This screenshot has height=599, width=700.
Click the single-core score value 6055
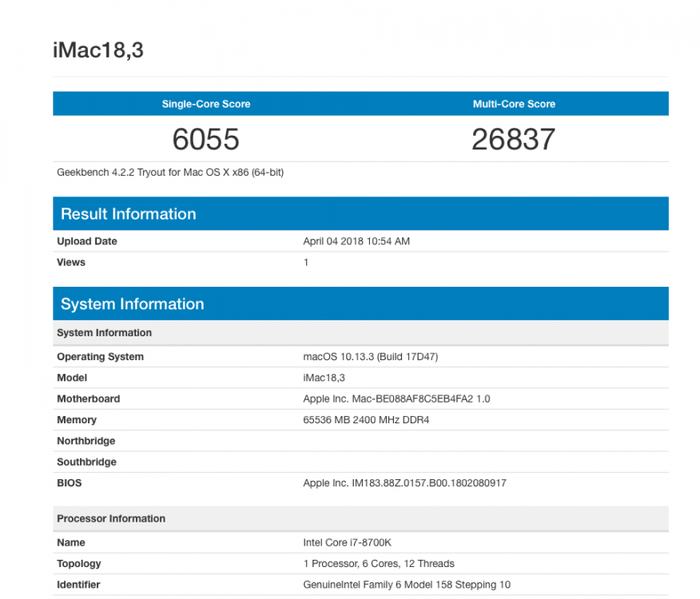pyautogui.click(x=206, y=139)
